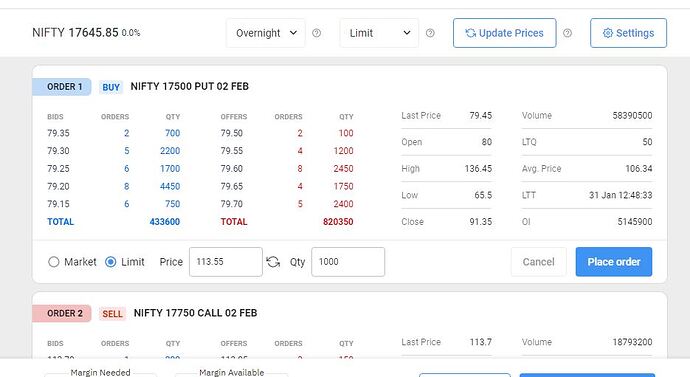The height and width of the screenshot is (377, 690).
Task: Click offer price 79.65
Action: [232, 186]
